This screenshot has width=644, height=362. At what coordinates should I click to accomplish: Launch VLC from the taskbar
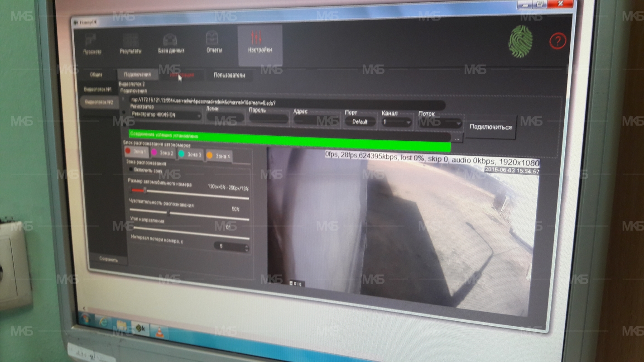point(159,332)
